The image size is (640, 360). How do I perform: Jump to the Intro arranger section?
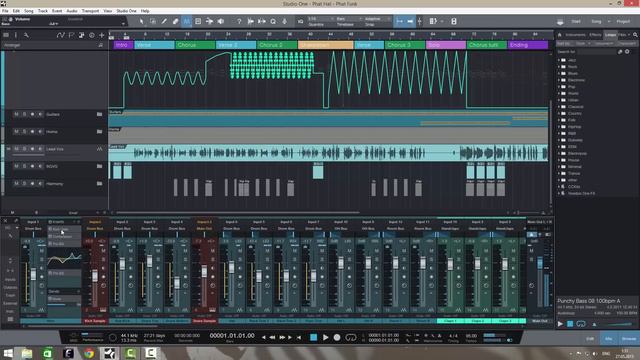click(x=123, y=45)
